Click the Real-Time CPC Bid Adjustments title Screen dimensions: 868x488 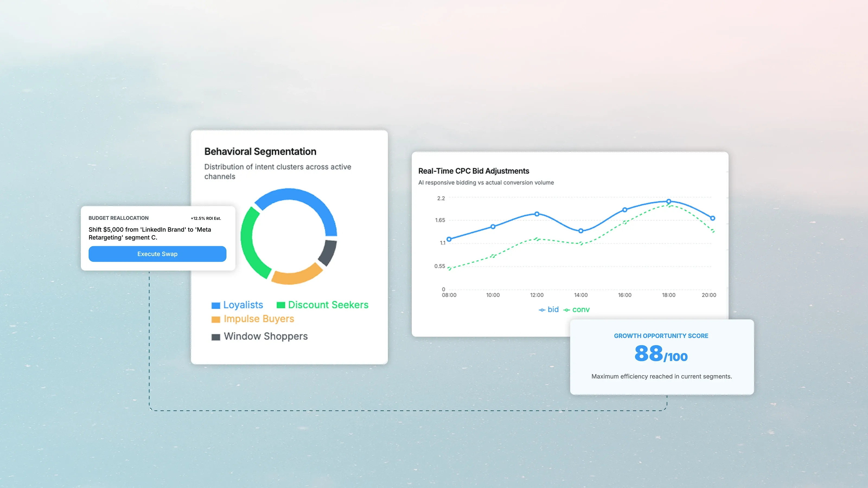pyautogui.click(x=473, y=171)
